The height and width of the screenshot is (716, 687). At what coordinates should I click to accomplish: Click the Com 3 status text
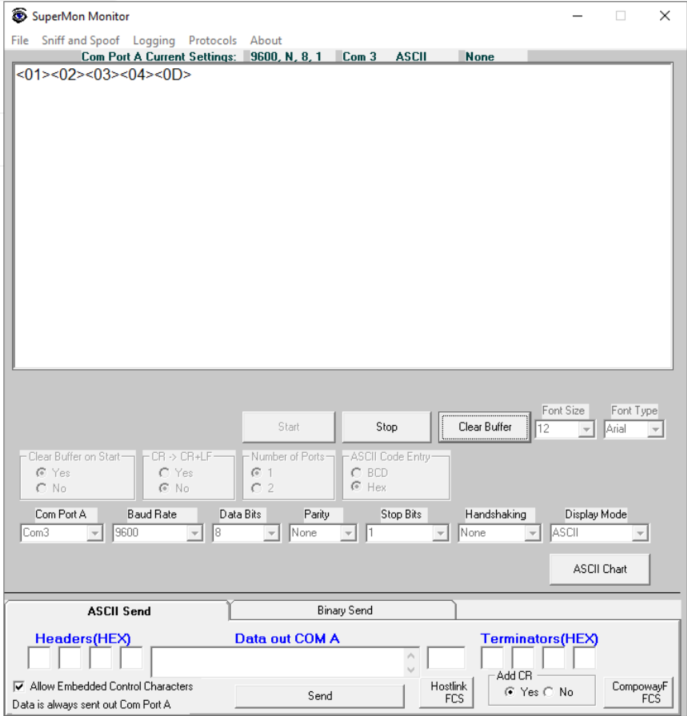click(x=359, y=57)
